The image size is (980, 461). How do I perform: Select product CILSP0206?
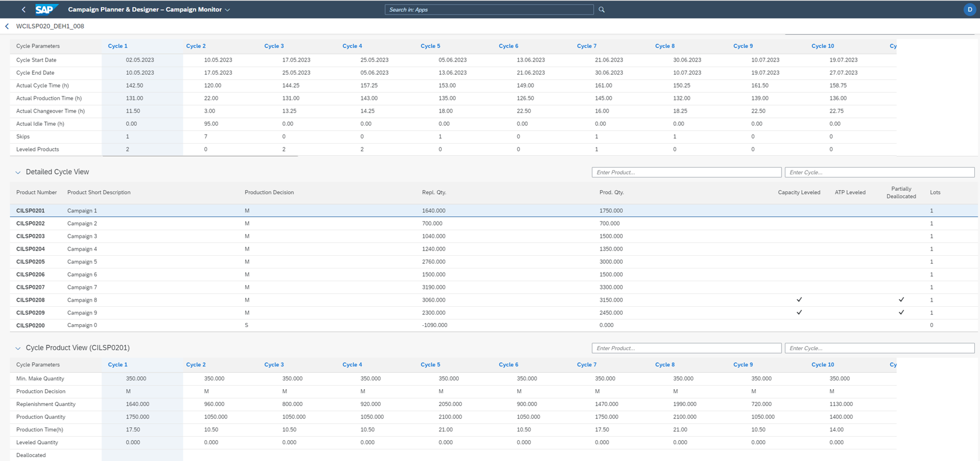30,274
